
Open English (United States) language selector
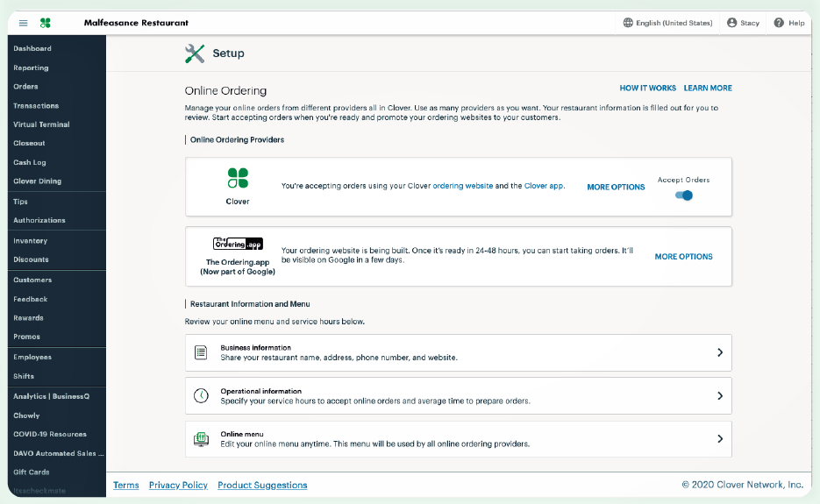click(667, 23)
